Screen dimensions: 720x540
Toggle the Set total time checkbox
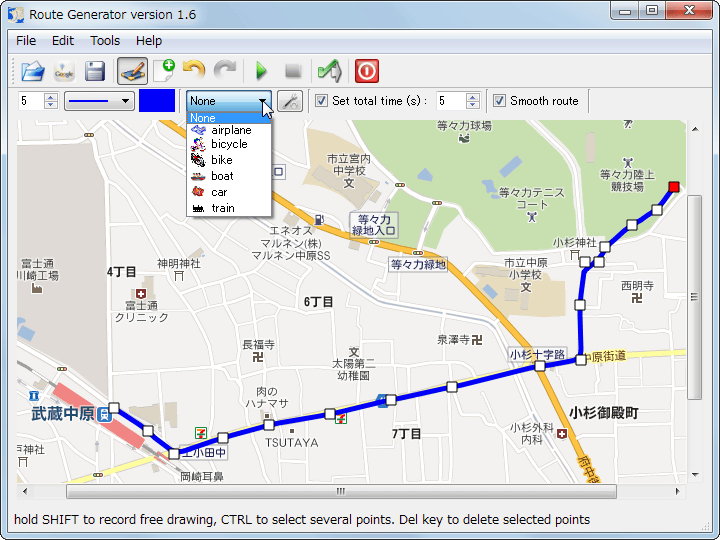tap(321, 101)
